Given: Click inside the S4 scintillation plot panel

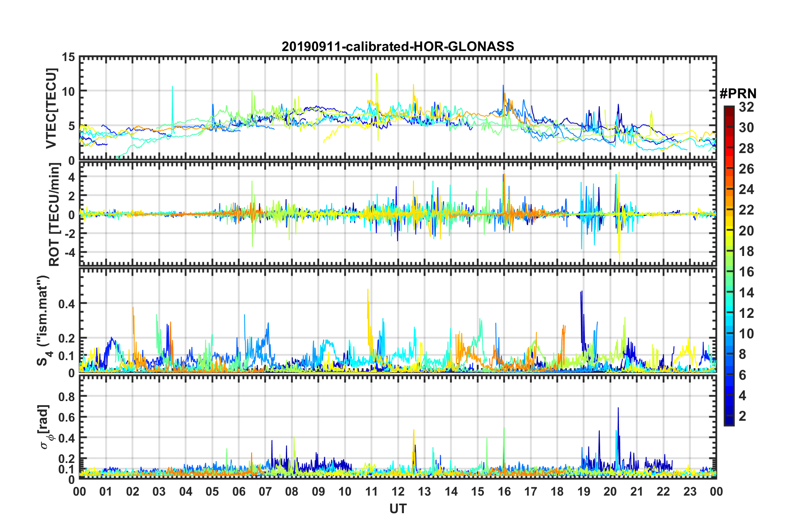Looking at the screenshot, I should (x=398, y=320).
